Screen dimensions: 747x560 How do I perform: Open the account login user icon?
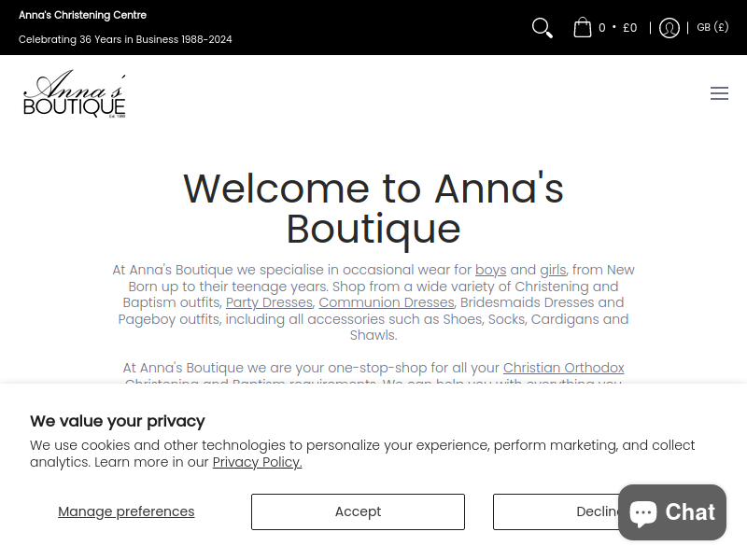(669, 28)
